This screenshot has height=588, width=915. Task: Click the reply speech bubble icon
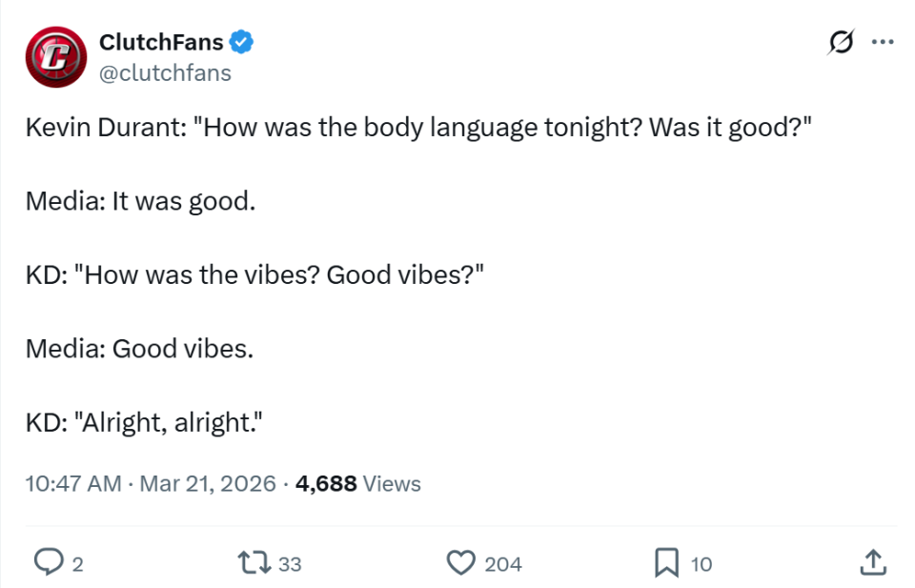pos(48,563)
